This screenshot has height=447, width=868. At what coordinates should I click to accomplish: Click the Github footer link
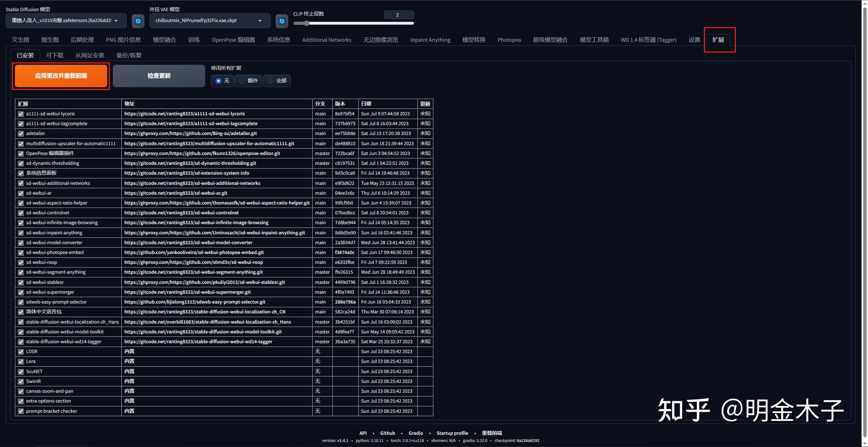(387, 433)
